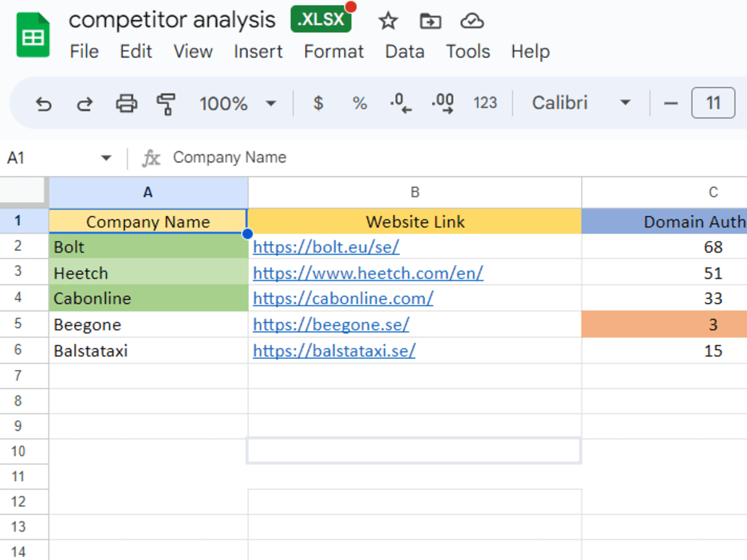Open the Edit menu

coord(136,52)
